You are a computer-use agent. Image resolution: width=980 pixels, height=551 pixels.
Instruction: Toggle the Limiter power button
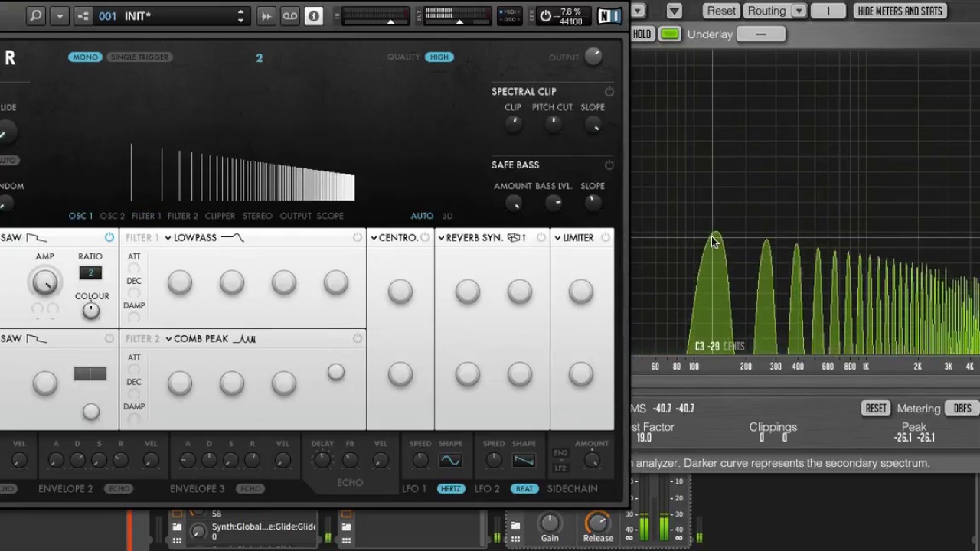click(606, 238)
